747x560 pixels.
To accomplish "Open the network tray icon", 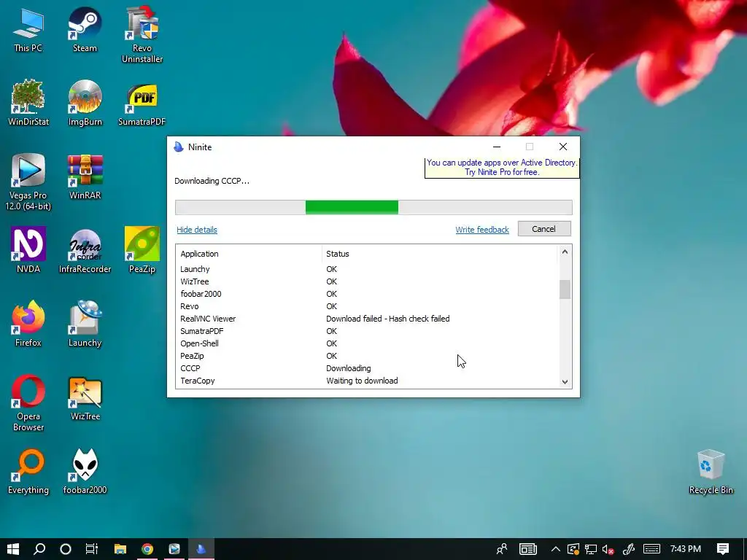I will click(x=591, y=549).
